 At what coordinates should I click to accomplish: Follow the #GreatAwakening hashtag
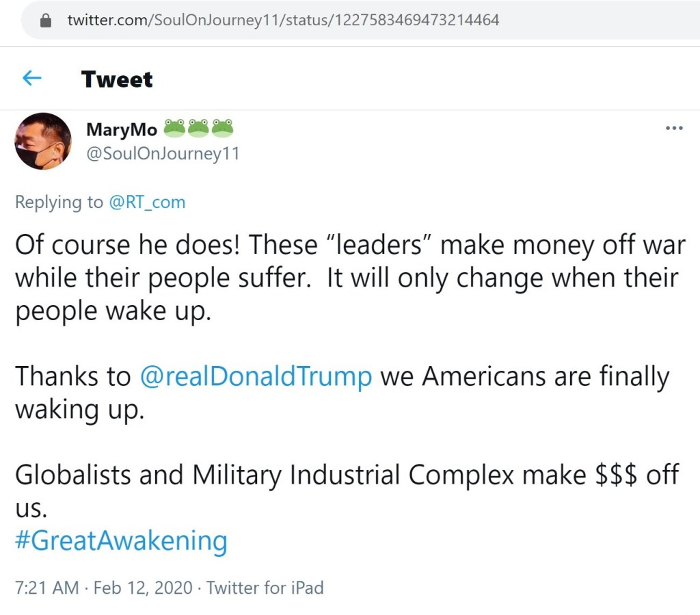(121, 540)
